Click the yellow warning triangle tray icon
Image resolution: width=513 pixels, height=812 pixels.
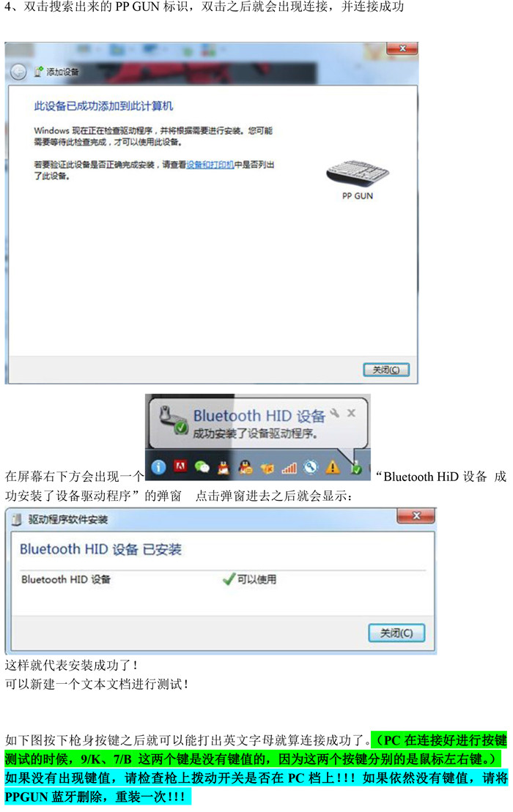coord(333,467)
